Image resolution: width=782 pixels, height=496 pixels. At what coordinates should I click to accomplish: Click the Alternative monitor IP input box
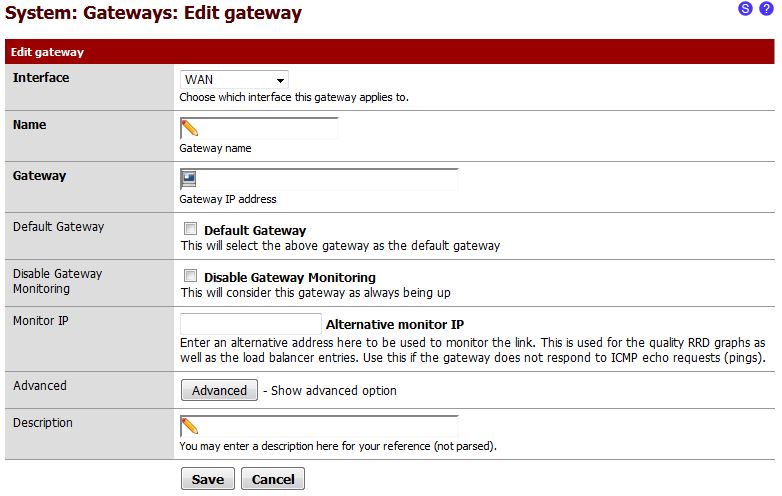click(250, 324)
